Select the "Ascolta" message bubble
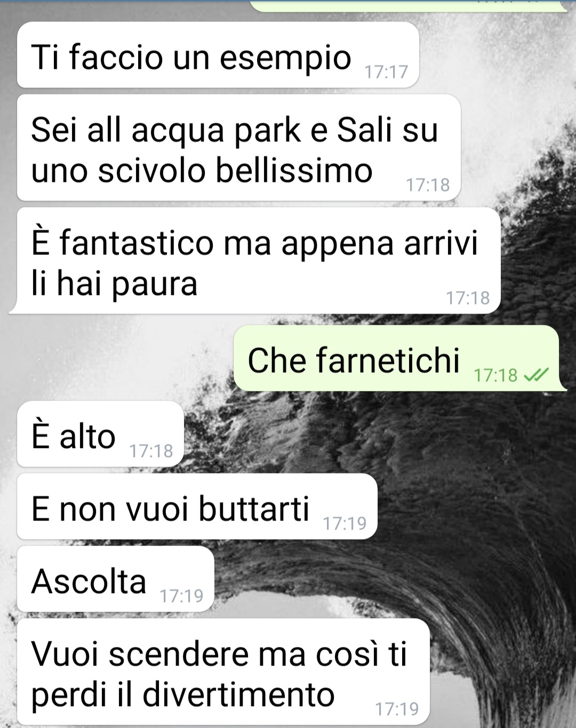 tap(115, 579)
